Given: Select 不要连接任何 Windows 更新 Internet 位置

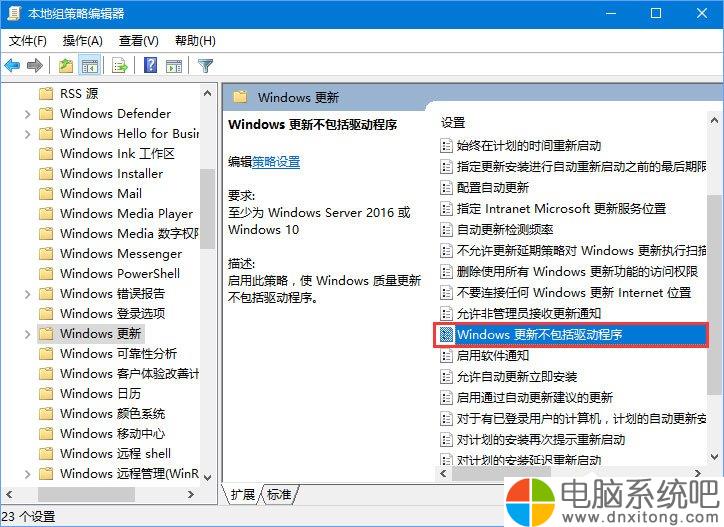Looking at the screenshot, I should point(573,293).
